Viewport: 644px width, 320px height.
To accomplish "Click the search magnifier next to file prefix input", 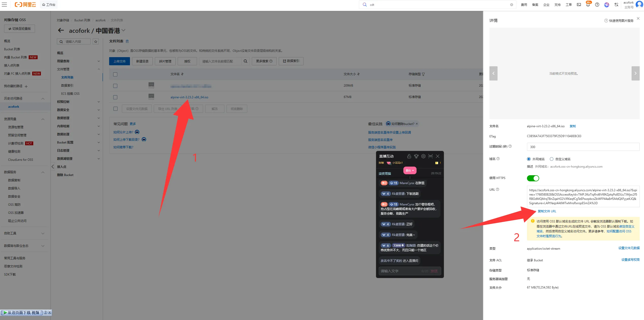I will 245,61.
